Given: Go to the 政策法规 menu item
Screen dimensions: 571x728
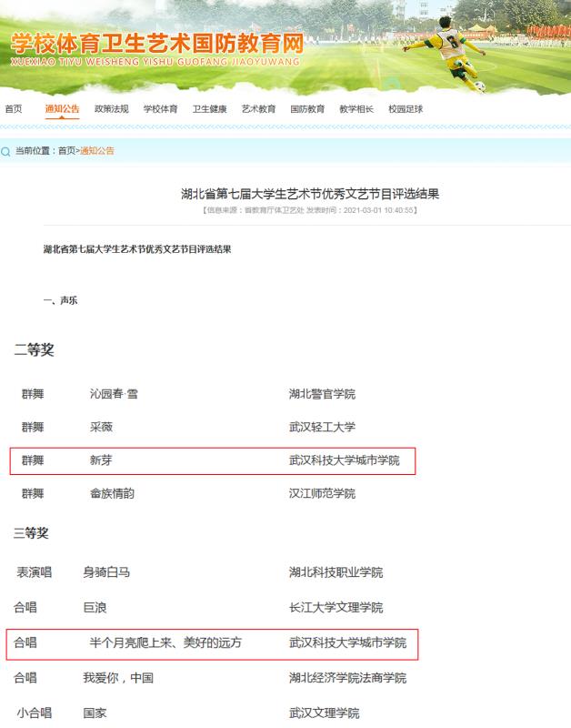Looking at the screenshot, I should [112, 109].
